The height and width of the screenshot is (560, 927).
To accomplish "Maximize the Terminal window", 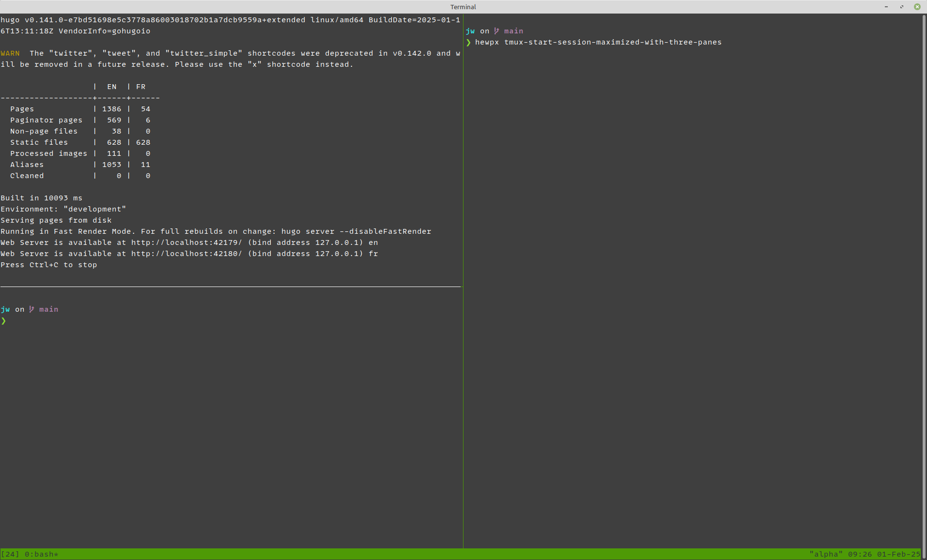I will point(902,7).
